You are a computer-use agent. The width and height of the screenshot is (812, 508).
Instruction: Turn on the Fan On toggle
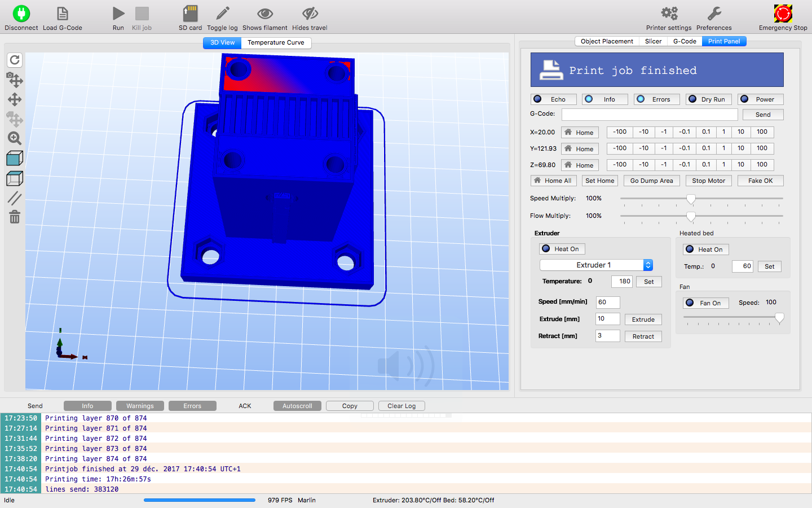pyautogui.click(x=706, y=303)
